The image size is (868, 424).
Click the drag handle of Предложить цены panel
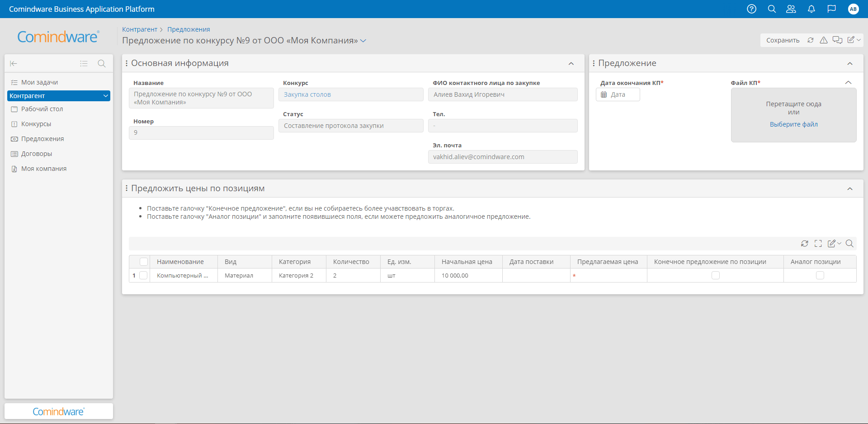point(127,188)
